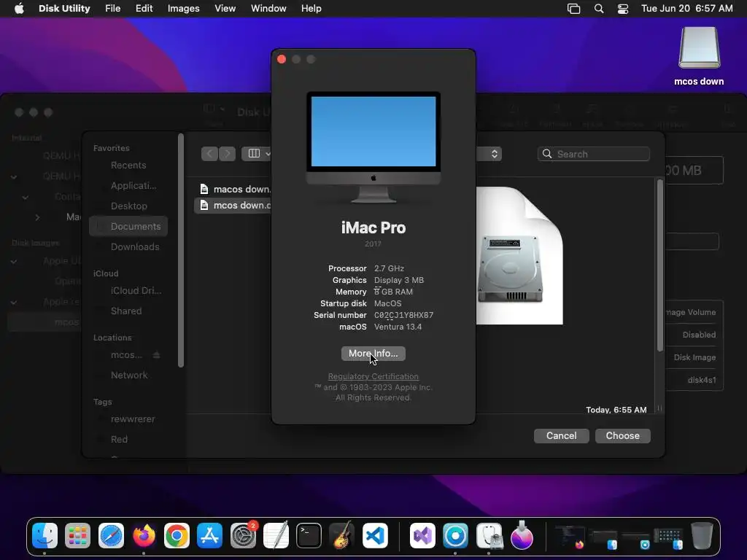
Task: Collapse the first Apple disk image row
Action: (x=14, y=262)
